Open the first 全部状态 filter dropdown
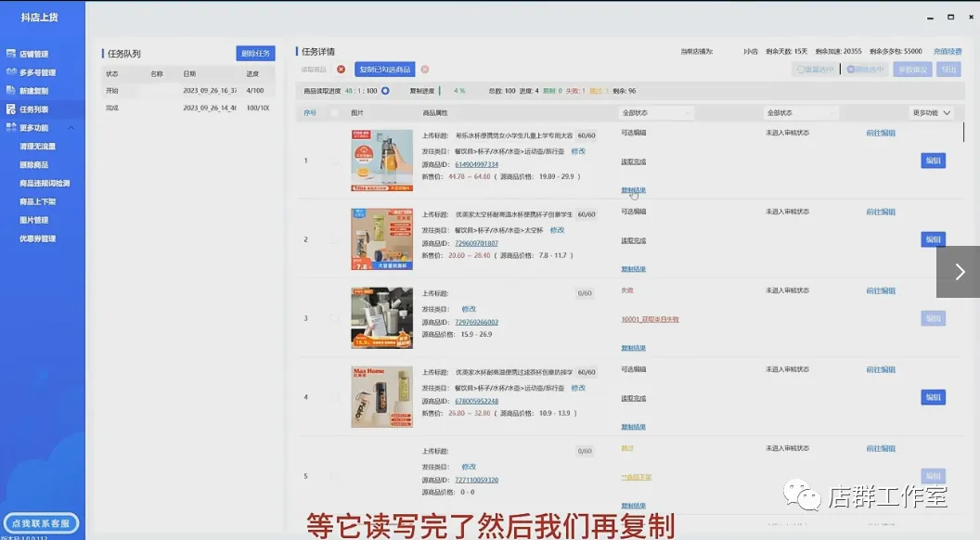The image size is (980, 540). pos(656,113)
